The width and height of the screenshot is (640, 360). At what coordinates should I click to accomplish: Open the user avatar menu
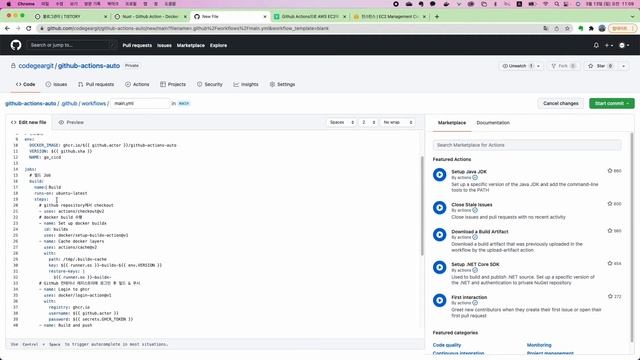click(624, 45)
